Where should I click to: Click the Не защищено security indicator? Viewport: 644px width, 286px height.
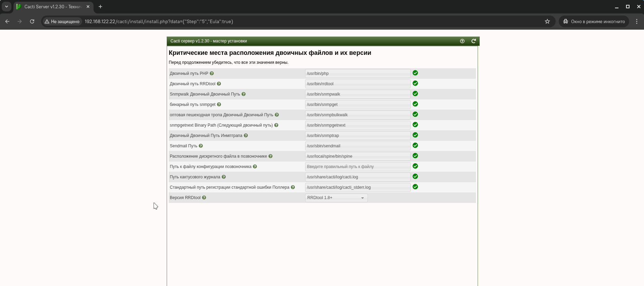coord(62,21)
